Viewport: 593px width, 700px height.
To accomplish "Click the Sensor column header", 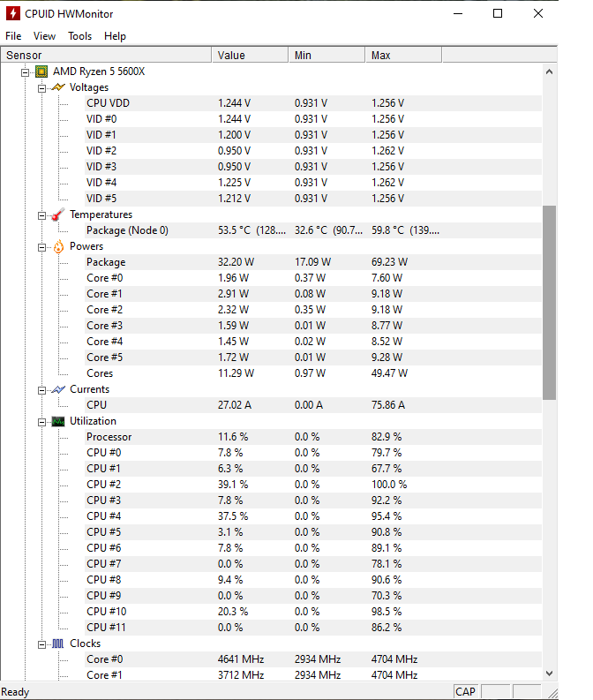I will coord(106,56).
